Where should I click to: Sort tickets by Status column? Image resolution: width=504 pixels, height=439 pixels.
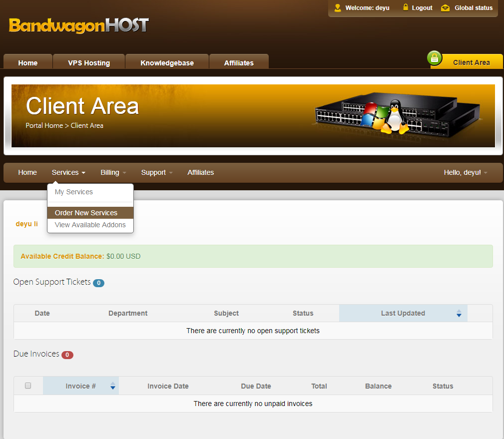coord(303,313)
